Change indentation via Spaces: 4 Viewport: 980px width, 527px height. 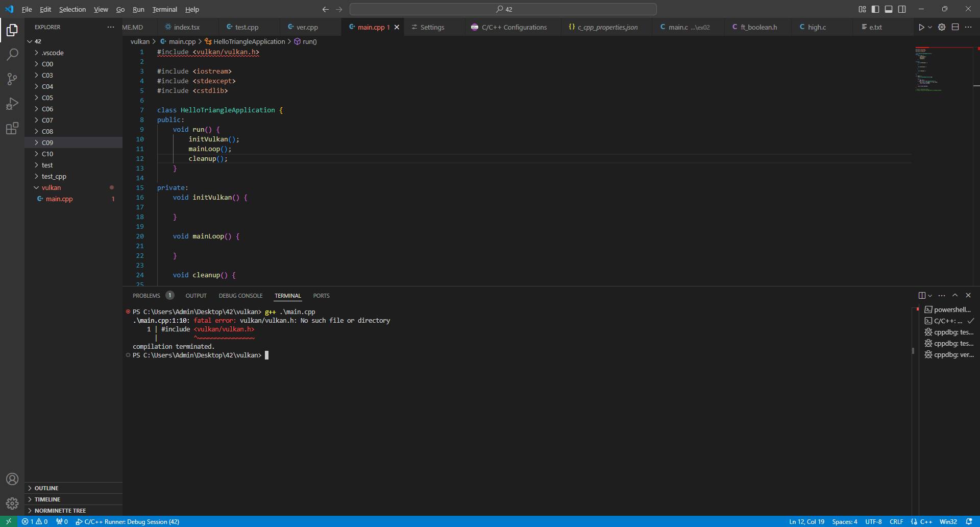click(844, 521)
